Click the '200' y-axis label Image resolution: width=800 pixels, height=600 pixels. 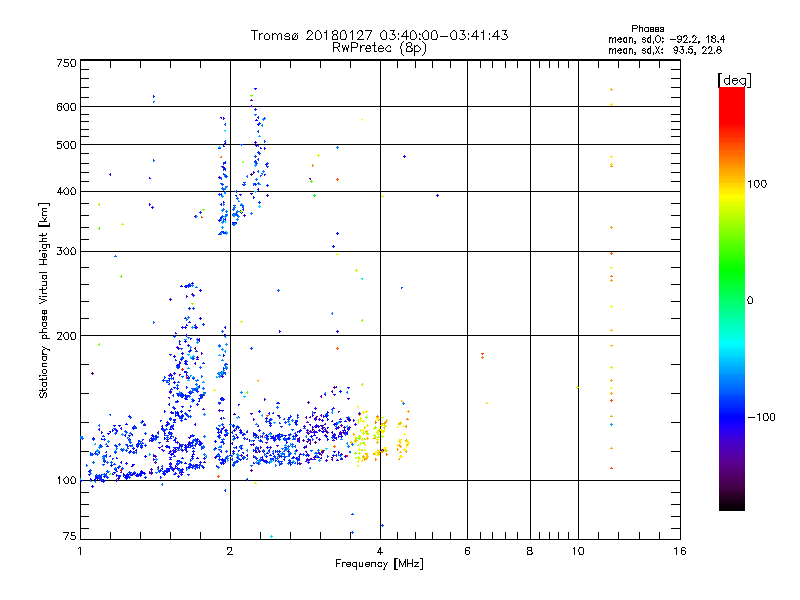tap(66, 336)
